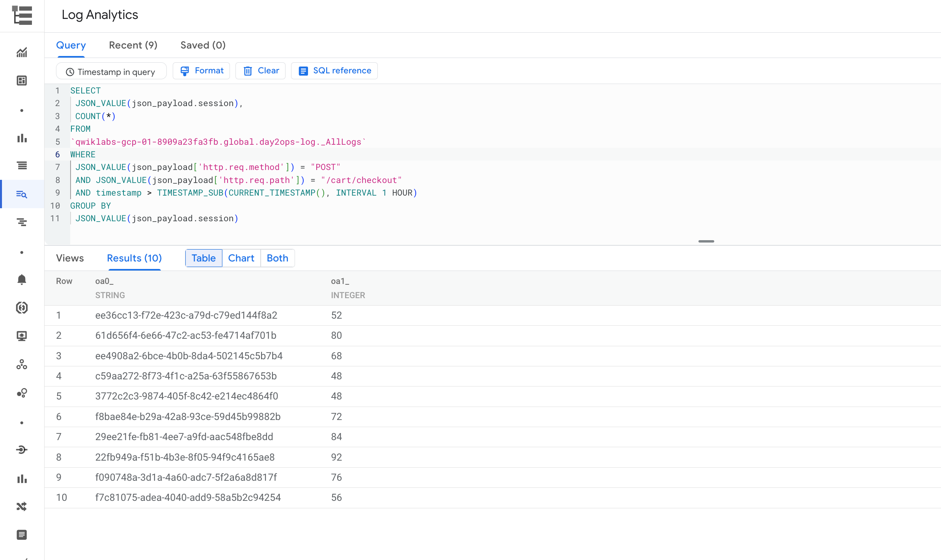
Task: Select the query/search panel icon
Action: (x=22, y=194)
